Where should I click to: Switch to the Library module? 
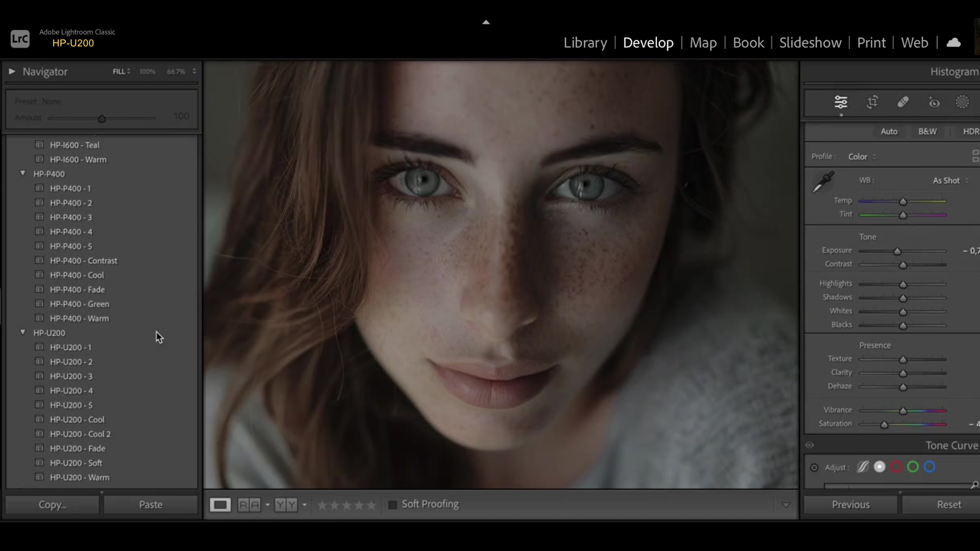click(x=585, y=43)
